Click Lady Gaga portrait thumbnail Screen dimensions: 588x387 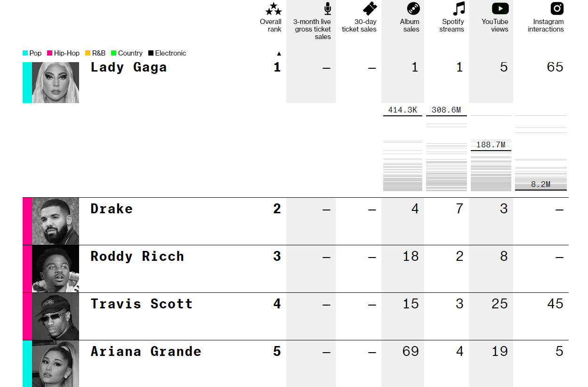tap(56, 82)
